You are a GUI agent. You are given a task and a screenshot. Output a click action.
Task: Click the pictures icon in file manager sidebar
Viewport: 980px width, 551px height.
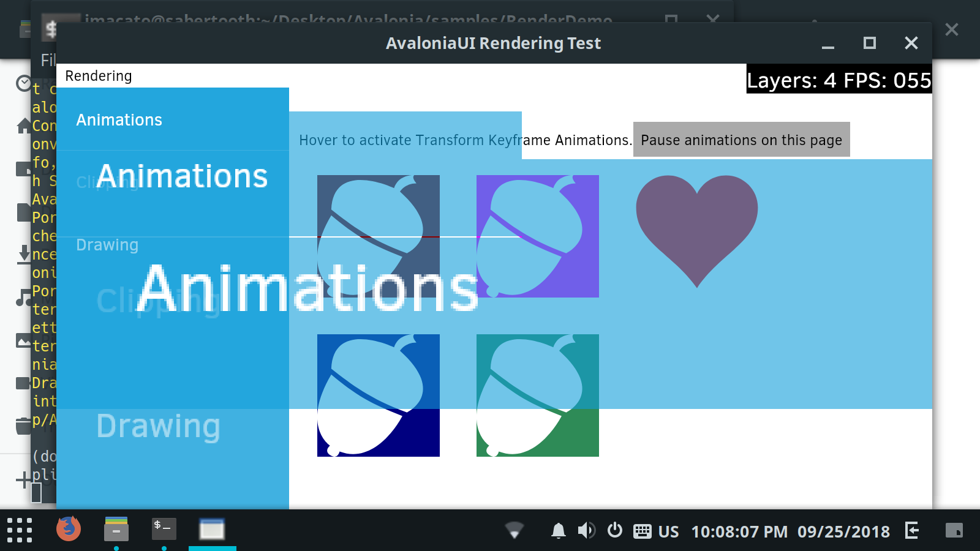[24, 340]
